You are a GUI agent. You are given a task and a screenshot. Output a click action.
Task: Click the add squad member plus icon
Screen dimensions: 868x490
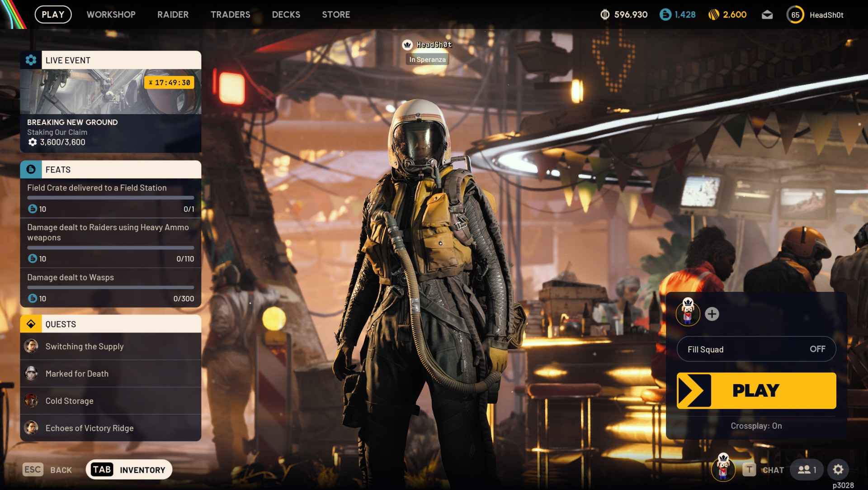point(712,314)
